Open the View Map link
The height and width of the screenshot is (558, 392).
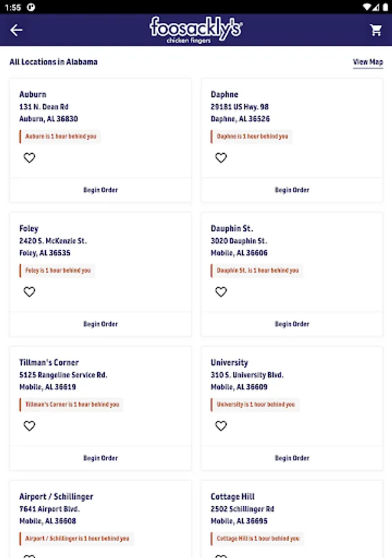pyautogui.click(x=368, y=62)
